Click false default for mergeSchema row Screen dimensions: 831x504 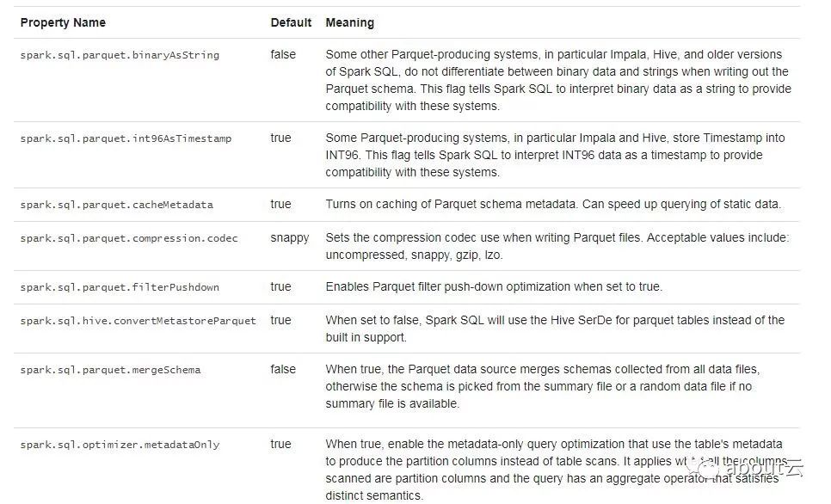(x=282, y=369)
